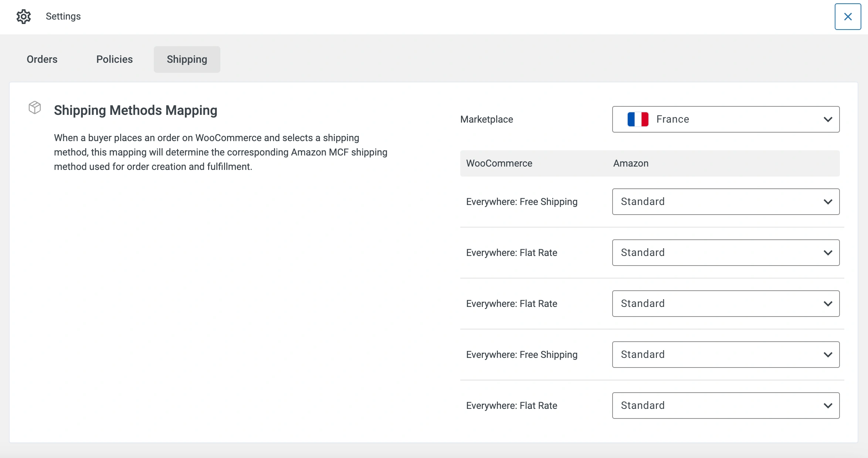
Task: Switch to the Policies tab
Action: tap(114, 59)
